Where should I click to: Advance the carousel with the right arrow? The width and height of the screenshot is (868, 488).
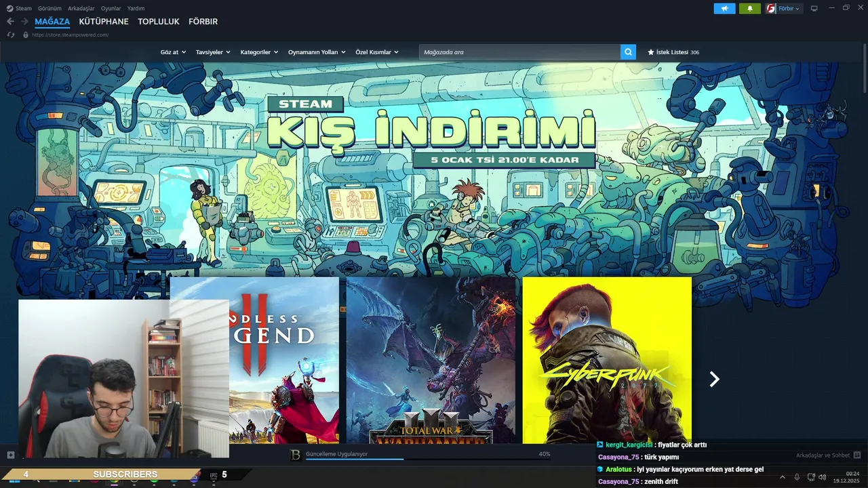point(713,380)
